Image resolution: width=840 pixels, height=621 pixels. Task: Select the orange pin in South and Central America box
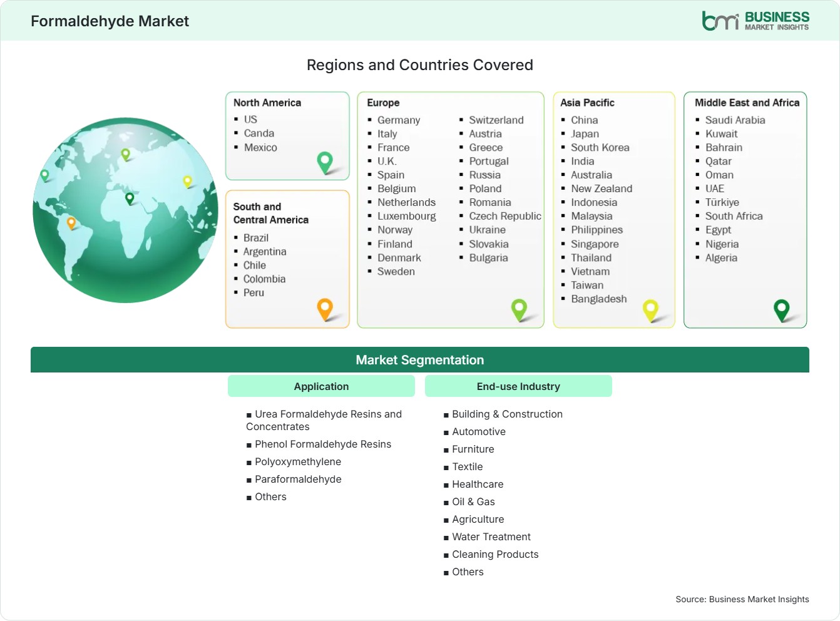(x=325, y=309)
